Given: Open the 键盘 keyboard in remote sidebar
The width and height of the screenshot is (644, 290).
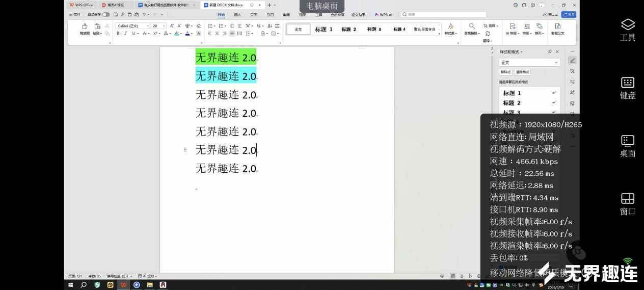Looking at the screenshot, I should [628, 87].
